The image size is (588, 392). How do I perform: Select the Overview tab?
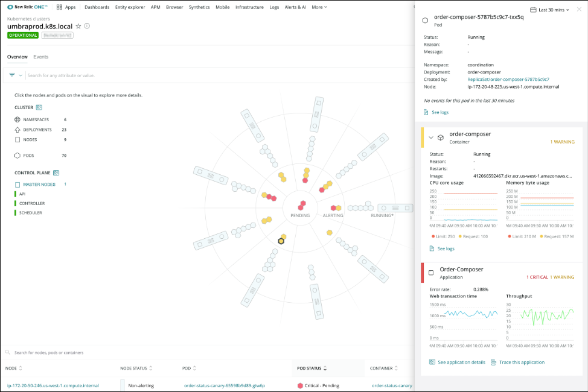click(x=18, y=57)
